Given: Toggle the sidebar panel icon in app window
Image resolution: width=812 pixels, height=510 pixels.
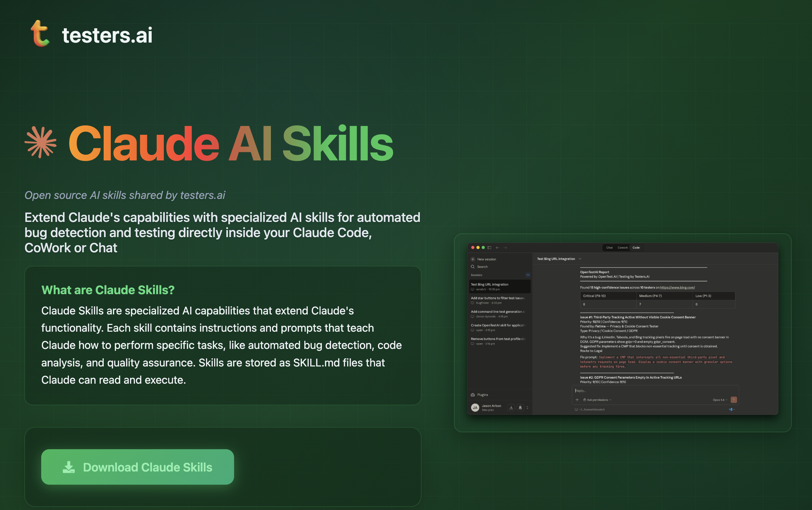Looking at the screenshot, I should 489,248.
